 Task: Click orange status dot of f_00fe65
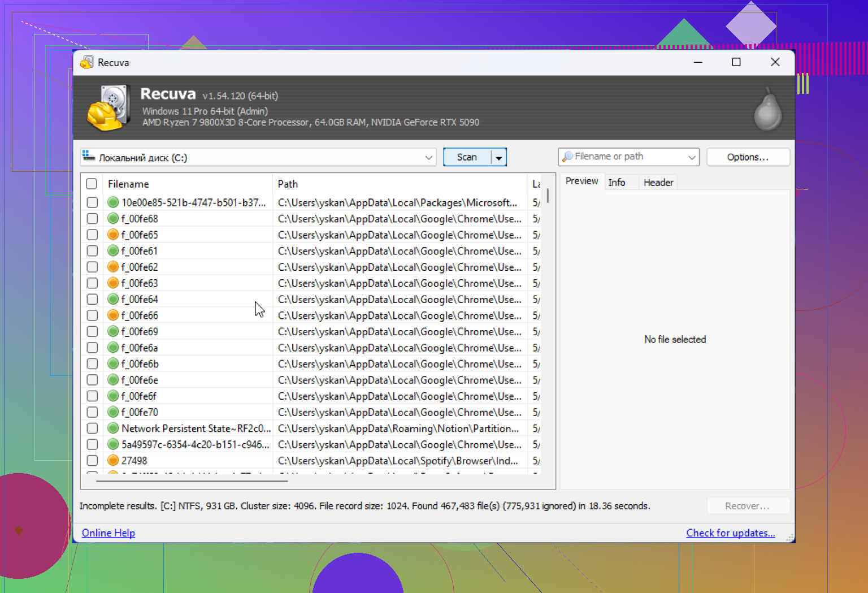(x=113, y=235)
